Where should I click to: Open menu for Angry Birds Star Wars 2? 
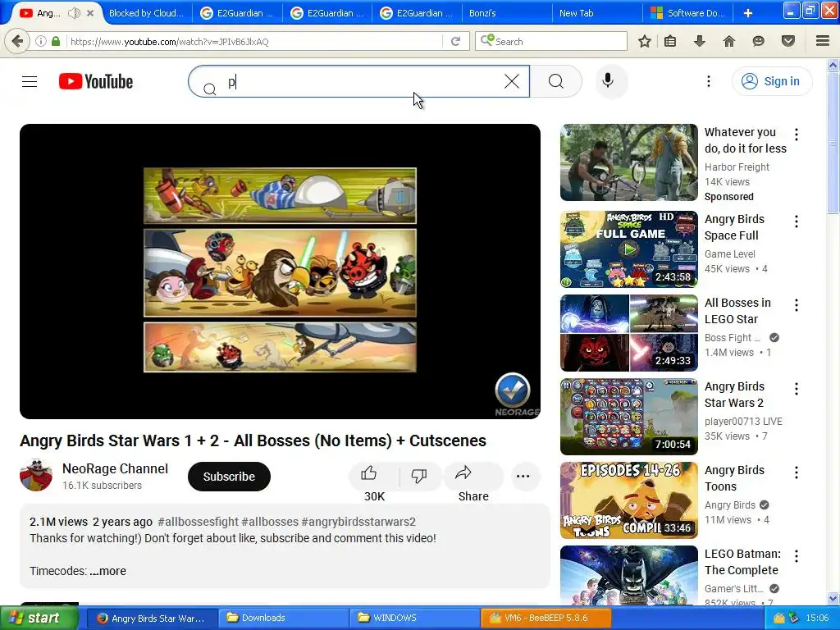[x=797, y=388]
